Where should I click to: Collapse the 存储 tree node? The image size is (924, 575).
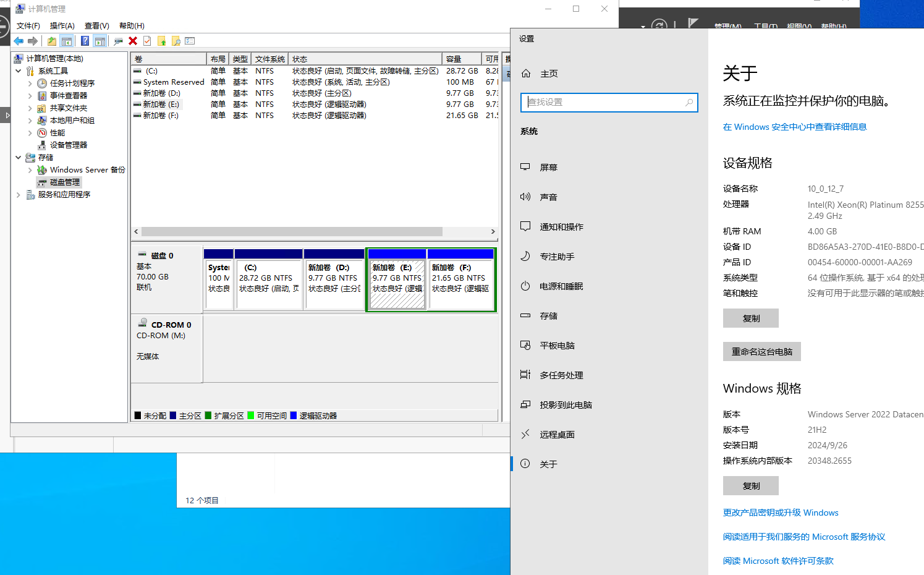coord(19,158)
